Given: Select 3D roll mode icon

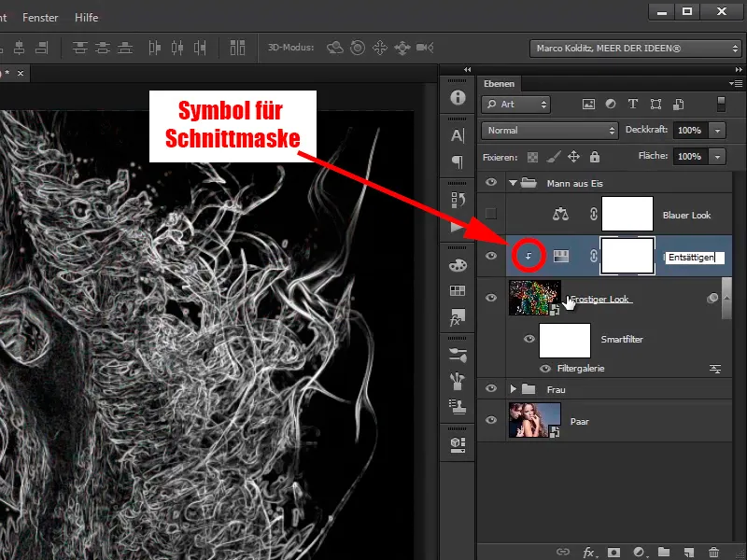Looking at the screenshot, I should [358, 48].
